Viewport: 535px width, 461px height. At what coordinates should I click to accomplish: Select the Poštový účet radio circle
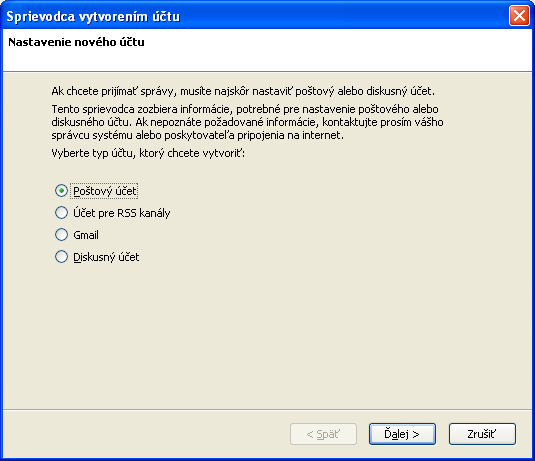point(61,191)
